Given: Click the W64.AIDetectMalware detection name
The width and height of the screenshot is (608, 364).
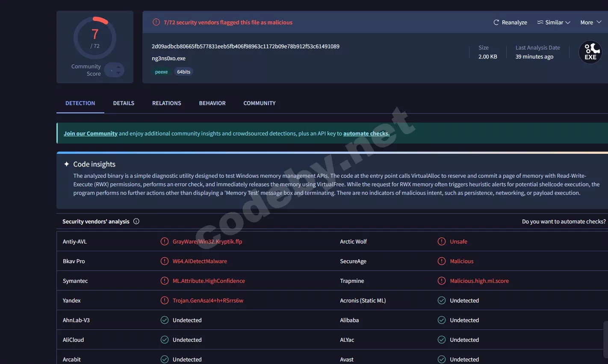Looking at the screenshot, I should [x=200, y=261].
